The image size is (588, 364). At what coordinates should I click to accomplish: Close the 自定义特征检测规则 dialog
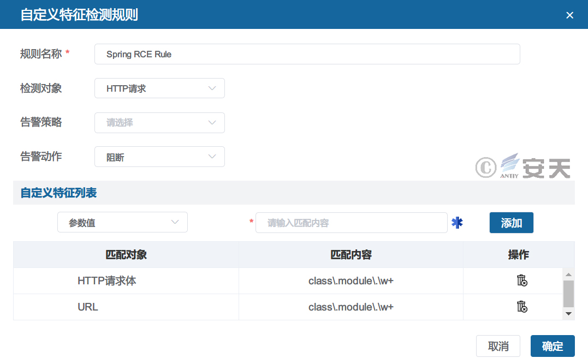[x=569, y=15]
